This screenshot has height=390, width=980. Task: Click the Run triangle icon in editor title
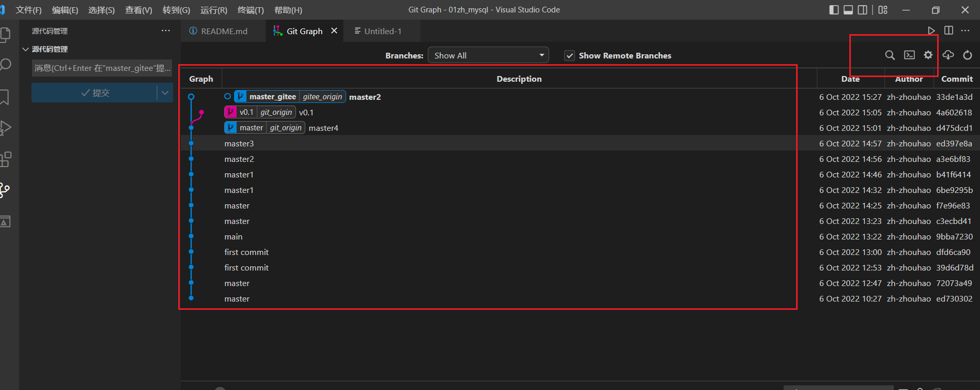[931, 31]
